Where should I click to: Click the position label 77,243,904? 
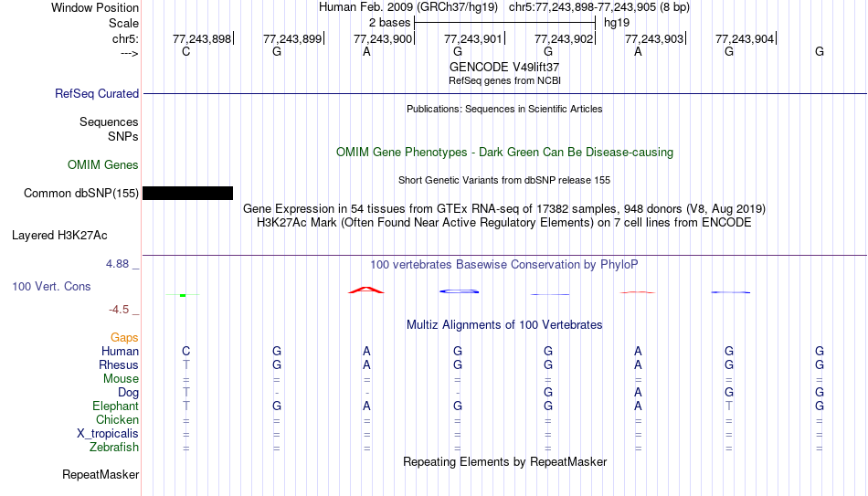pos(745,38)
